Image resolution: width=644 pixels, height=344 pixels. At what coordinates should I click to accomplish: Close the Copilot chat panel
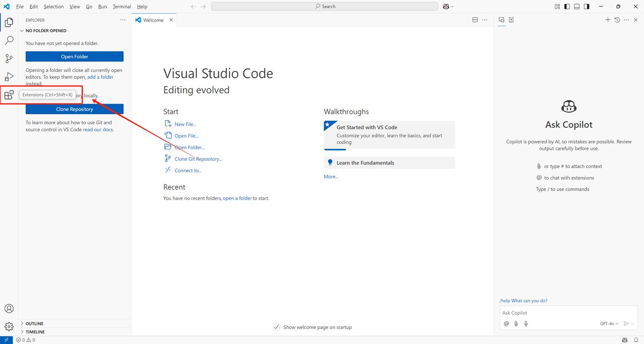pyautogui.click(x=635, y=20)
